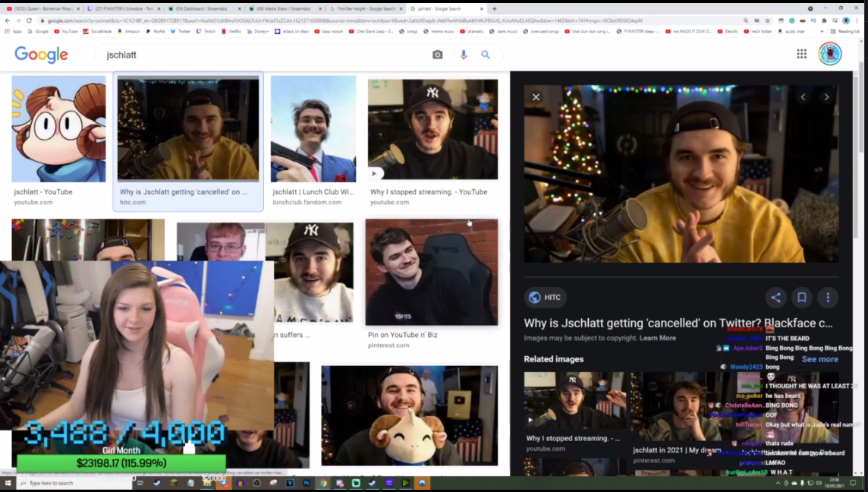
Task: Start voice search with the microphone icon
Action: click(x=464, y=55)
